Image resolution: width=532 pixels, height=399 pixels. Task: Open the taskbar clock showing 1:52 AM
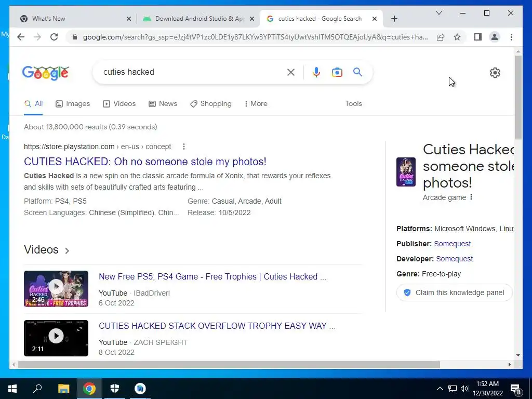click(487, 389)
